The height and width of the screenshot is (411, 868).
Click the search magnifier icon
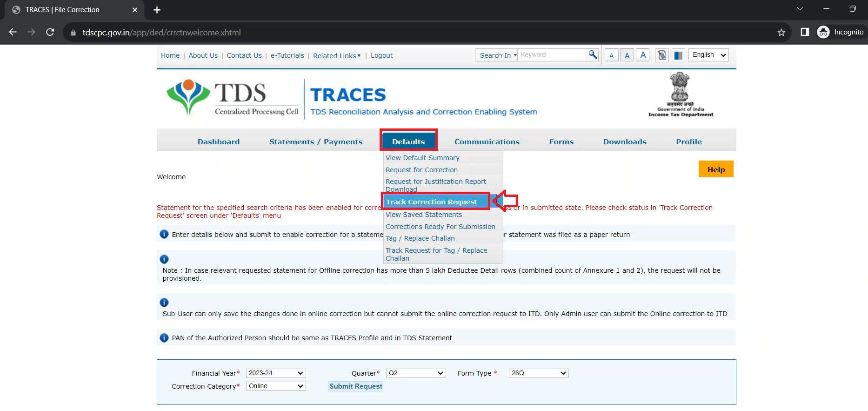coord(592,54)
